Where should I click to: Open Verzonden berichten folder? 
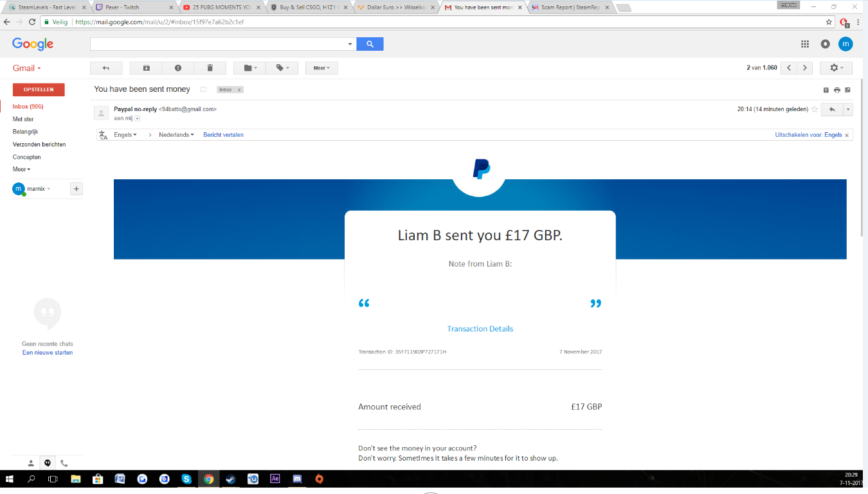pos(39,145)
